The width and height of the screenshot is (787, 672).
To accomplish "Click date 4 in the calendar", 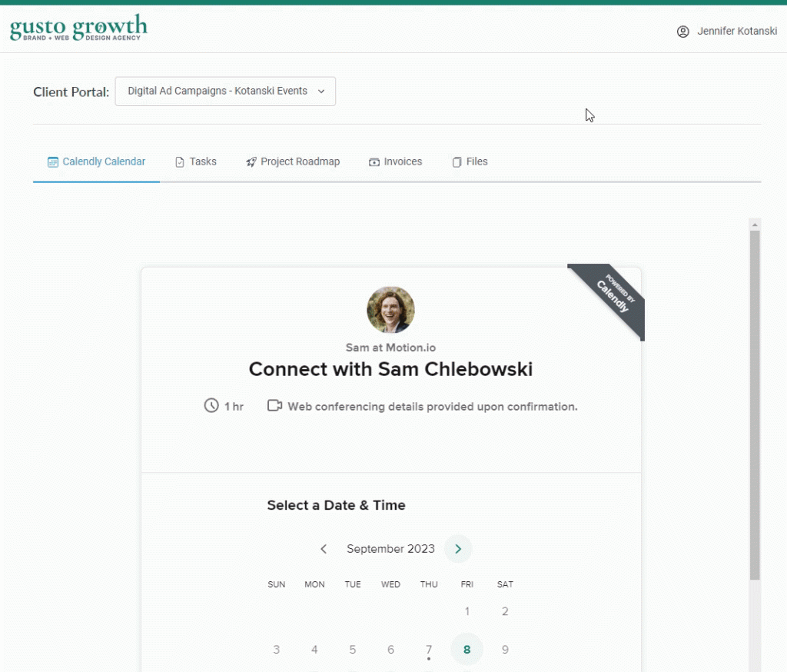I will tap(314, 650).
